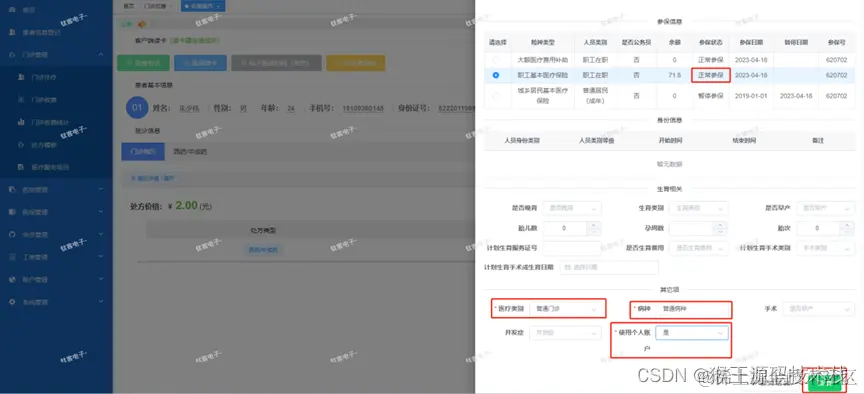Image resolution: width=864 pixels, height=394 pixels.
Task: Open the 是否生育费用 dropdown
Action: coord(699,248)
